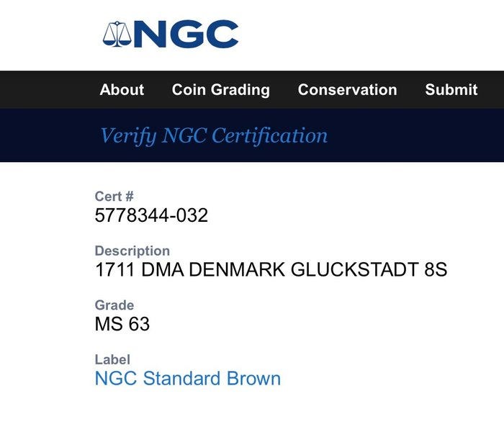Go to the Conservation menu item
This screenshot has width=504, height=422.
(x=347, y=90)
